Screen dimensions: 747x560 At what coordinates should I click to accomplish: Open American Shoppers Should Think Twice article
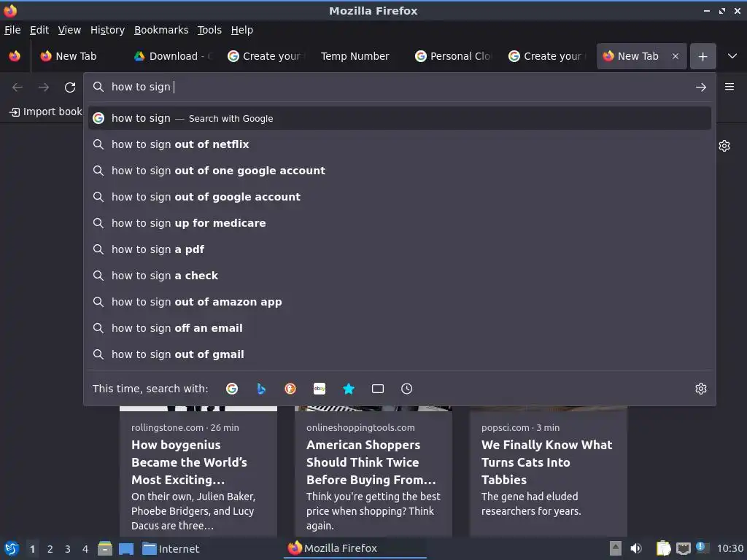[373, 472]
